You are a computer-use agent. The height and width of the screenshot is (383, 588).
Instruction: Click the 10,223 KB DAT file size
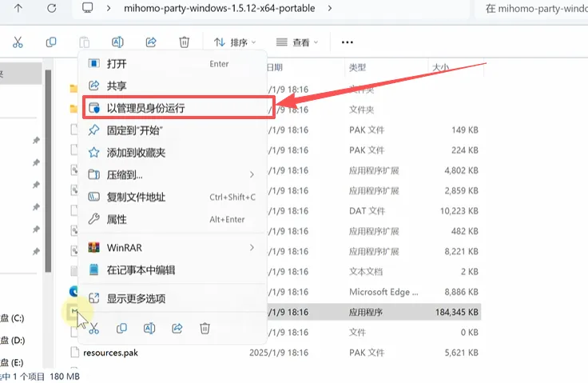pos(459,210)
